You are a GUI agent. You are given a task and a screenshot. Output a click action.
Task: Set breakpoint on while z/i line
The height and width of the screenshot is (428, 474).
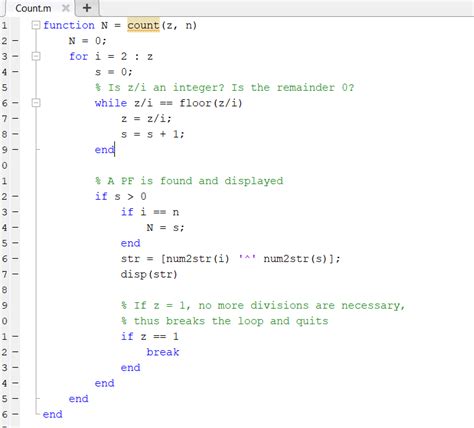tap(15, 103)
